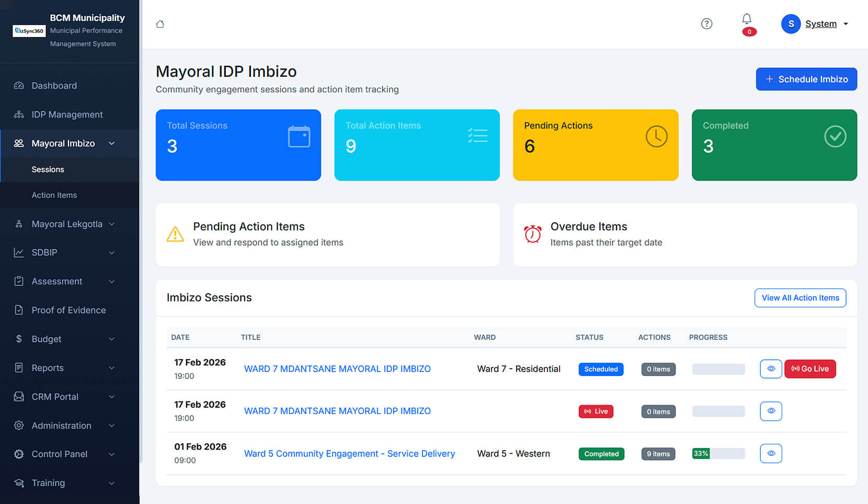
Task: Click the Pending Action Items warning icon
Action: click(x=175, y=234)
